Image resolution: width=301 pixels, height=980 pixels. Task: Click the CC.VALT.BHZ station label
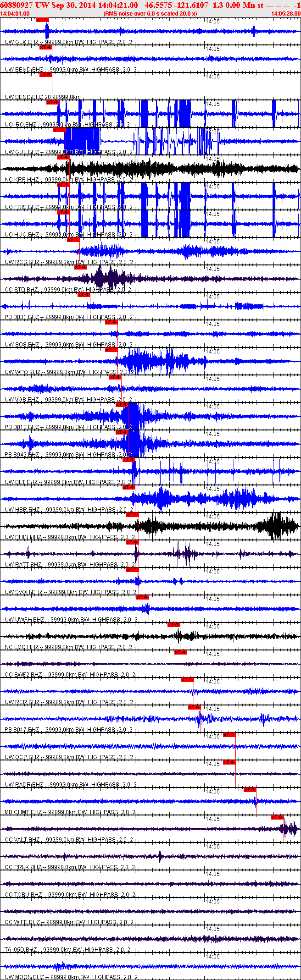[69, 840]
